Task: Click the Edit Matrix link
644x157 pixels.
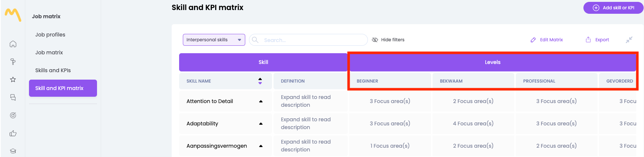Action: coord(547,40)
